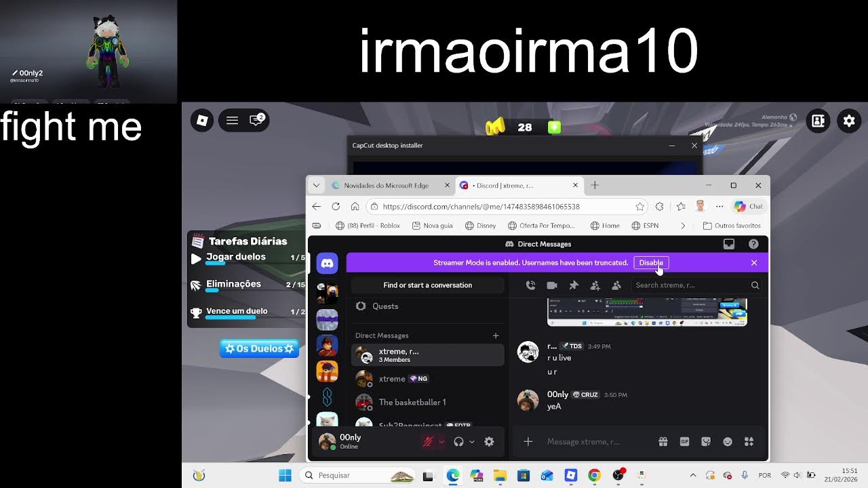Open the Roblox logo menu button
Viewport: 868px width, 488px height.
[x=202, y=121]
